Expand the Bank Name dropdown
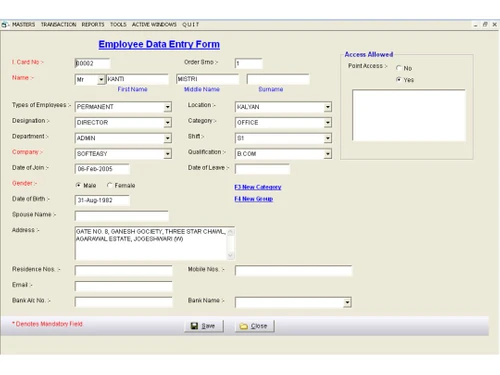Screen dimensions: 500x375 pos(347,303)
